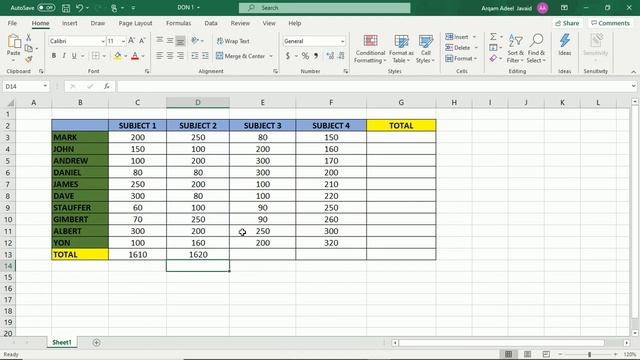640x360 pixels.
Task: Open the Formulas tab
Action: pyautogui.click(x=178, y=23)
